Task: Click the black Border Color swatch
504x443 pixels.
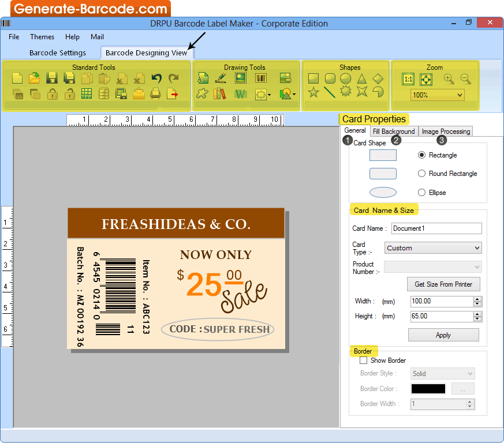Action: click(428, 389)
